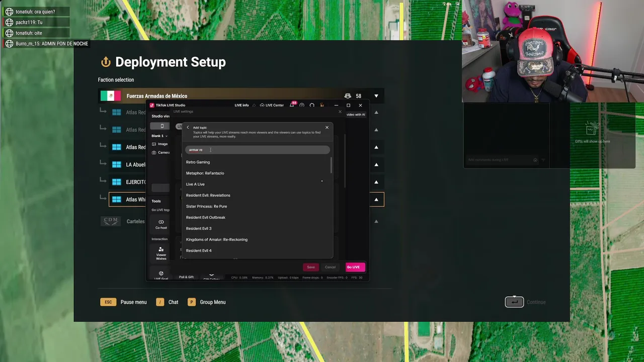
Task: Click the FPS: 30 status text
Action: pos(357,278)
